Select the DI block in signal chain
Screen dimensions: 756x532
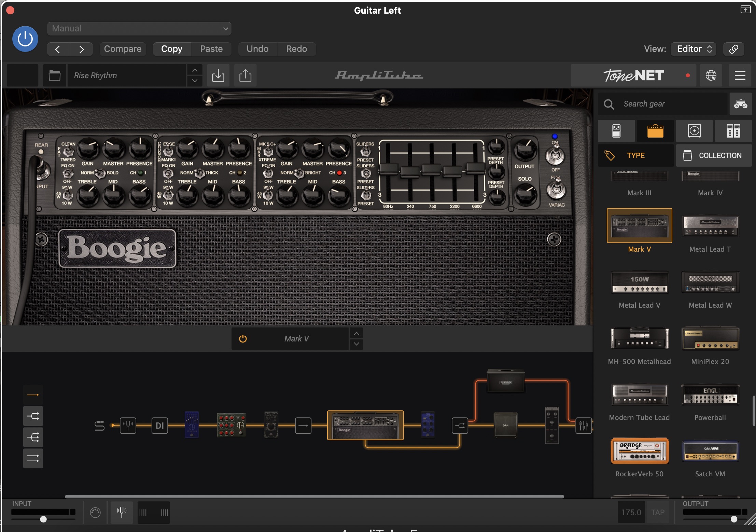(x=159, y=425)
